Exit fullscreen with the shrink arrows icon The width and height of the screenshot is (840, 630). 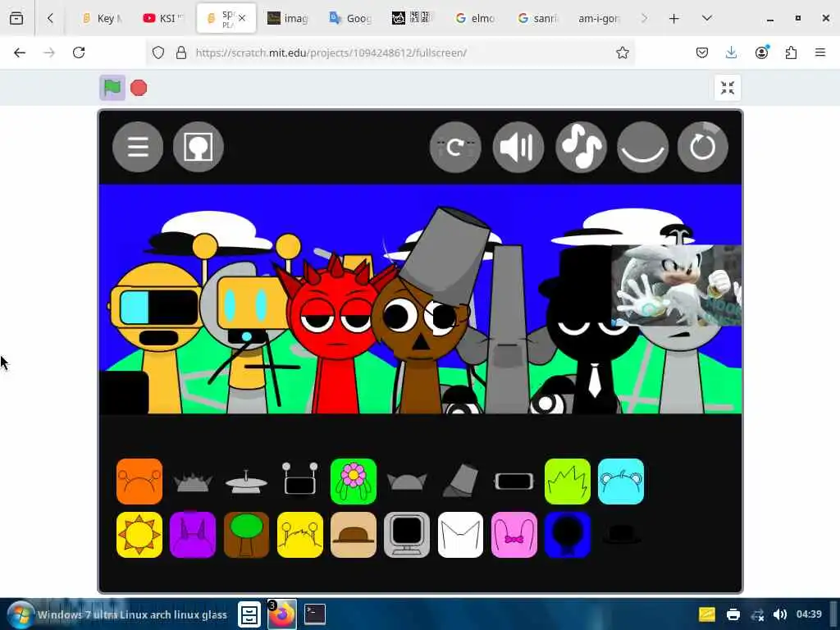pyautogui.click(x=728, y=88)
